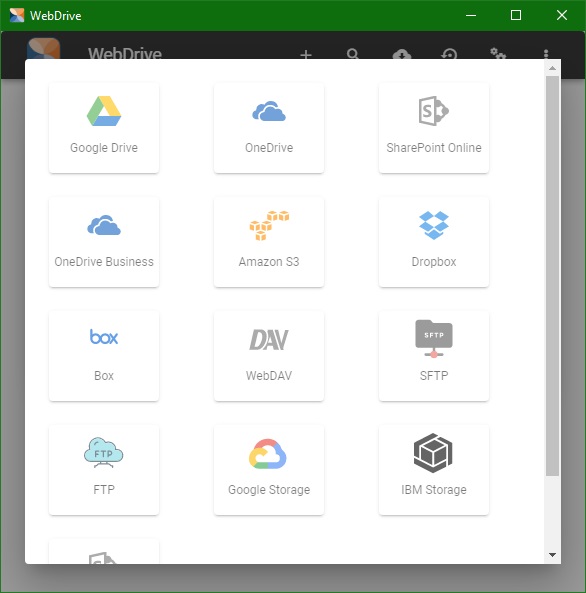Pick the SharePoint Online connector

point(434,128)
